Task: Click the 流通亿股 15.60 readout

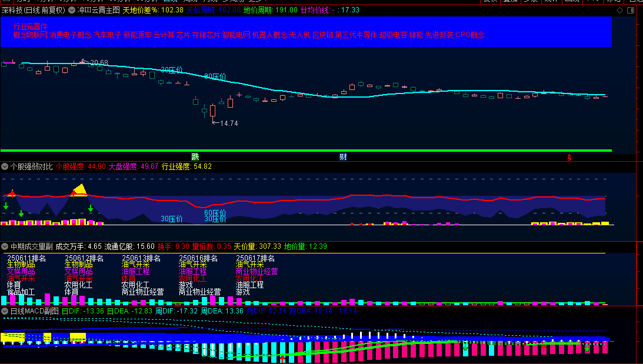Action: tap(129, 246)
